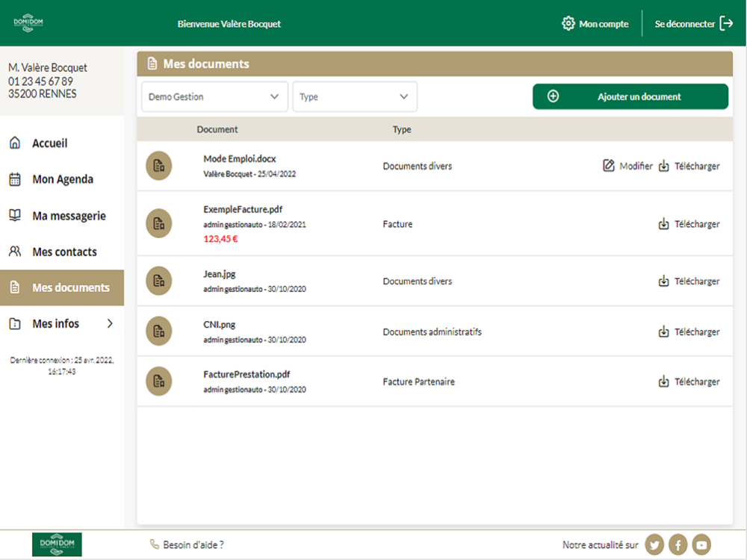Click the Mon compte link
Image resolution: width=747 pixels, height=560 pixels.
click(604, 24)
